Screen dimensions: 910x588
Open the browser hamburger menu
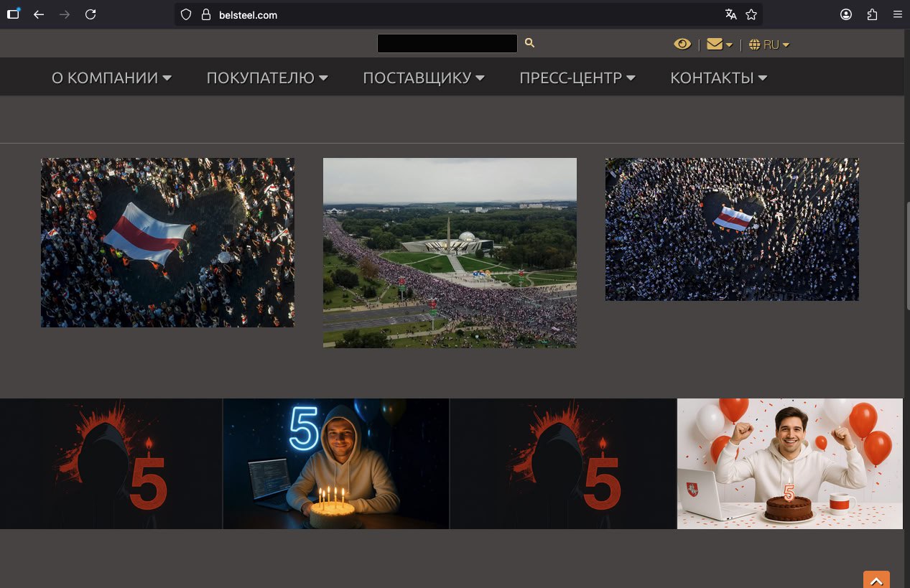tap(897, 14)
